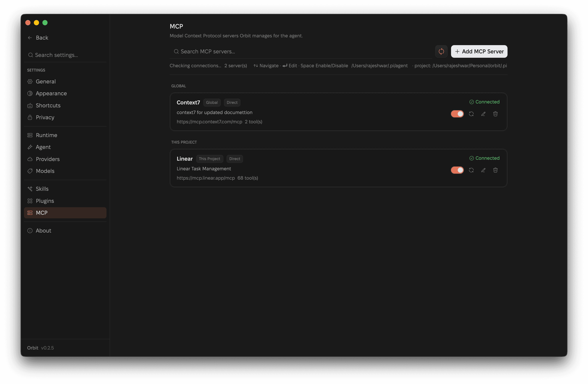The image size is (588, 384).
Task: Focus the Search MCP servers field
Action: (301, 51)
